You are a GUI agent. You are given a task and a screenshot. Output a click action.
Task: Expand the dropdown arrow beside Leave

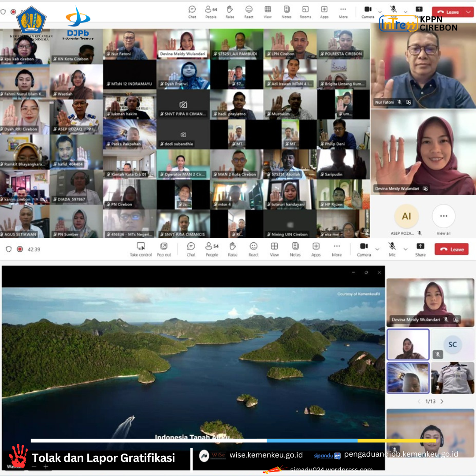click(469, 12)
